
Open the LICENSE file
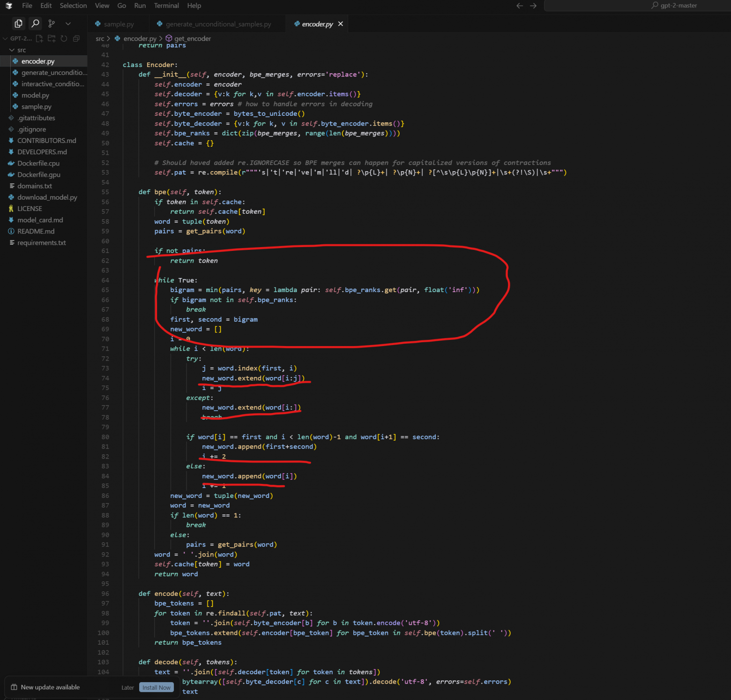pyautogui.click(x=44, y=209)
